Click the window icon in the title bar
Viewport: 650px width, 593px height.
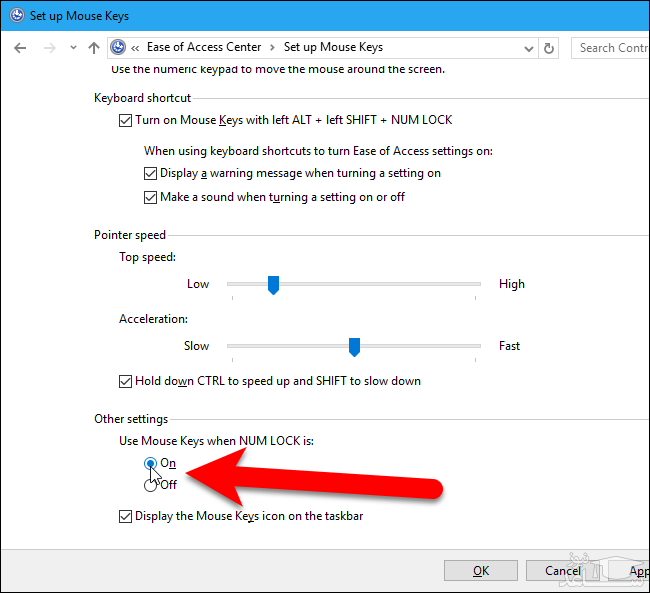(16, 16)
